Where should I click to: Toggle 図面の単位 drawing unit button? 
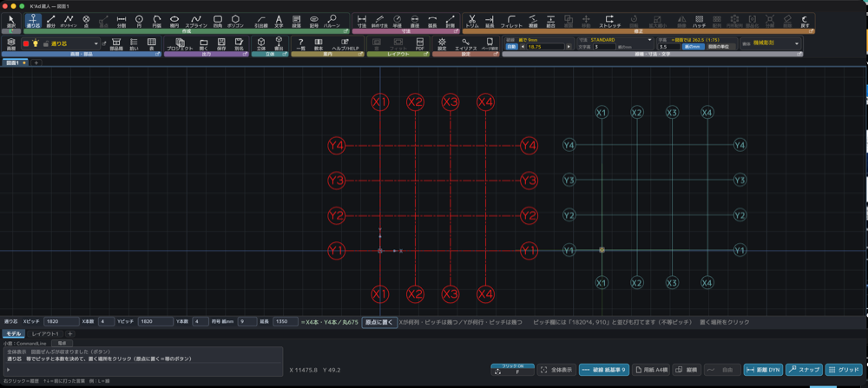point(721,47)
